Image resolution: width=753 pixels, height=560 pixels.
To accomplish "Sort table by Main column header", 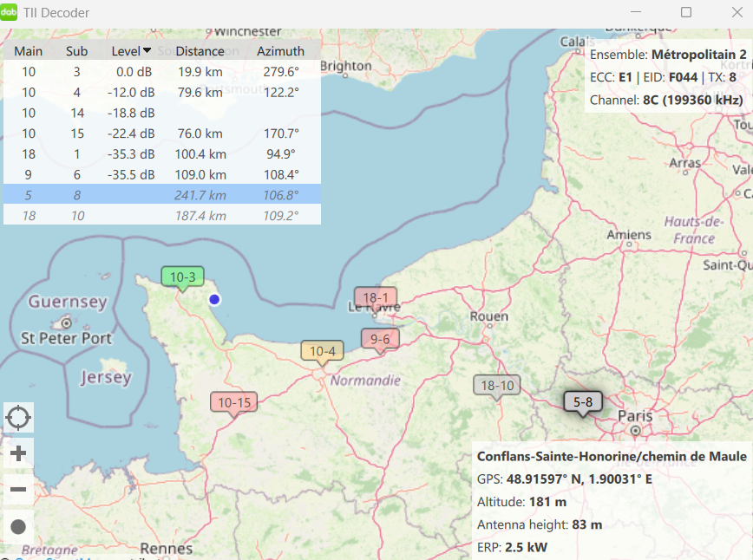I will 29,51.
